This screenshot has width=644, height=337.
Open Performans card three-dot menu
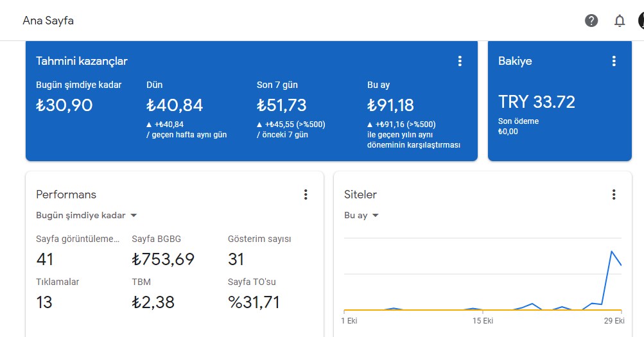pyautogui.click(x=306, y=194)
